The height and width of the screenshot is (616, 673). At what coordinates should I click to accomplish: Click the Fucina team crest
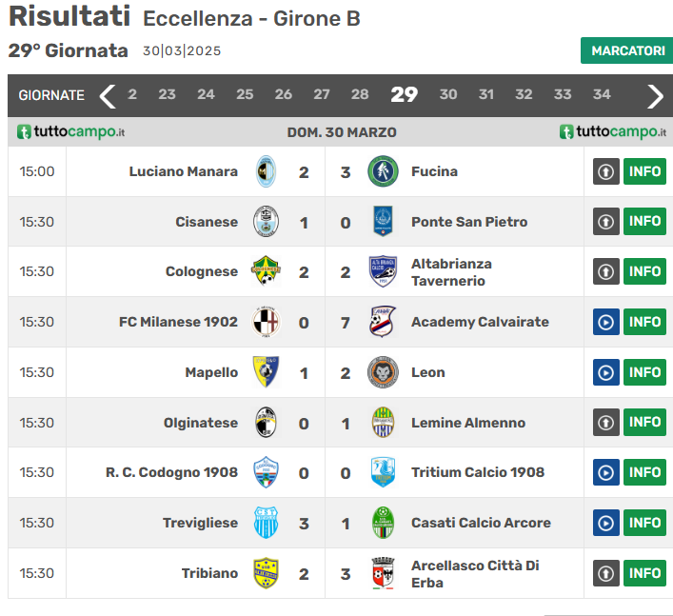coord(383,171)
